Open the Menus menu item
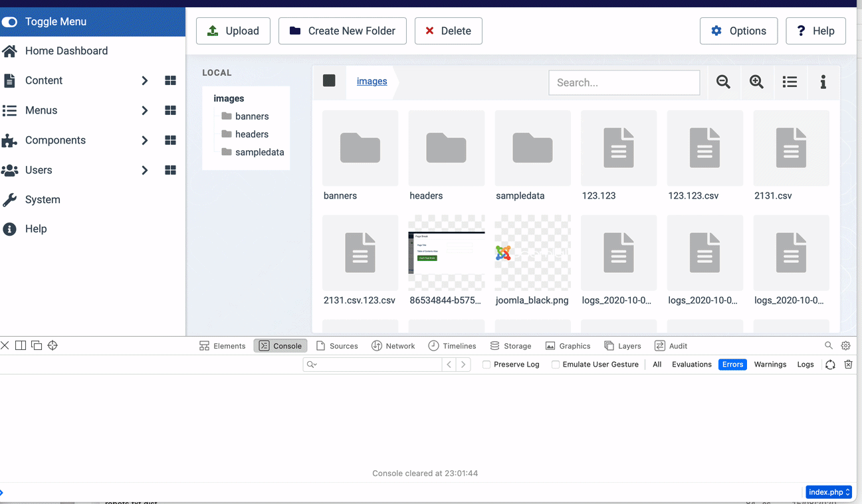The image size is (862, 504). [41, 110]
